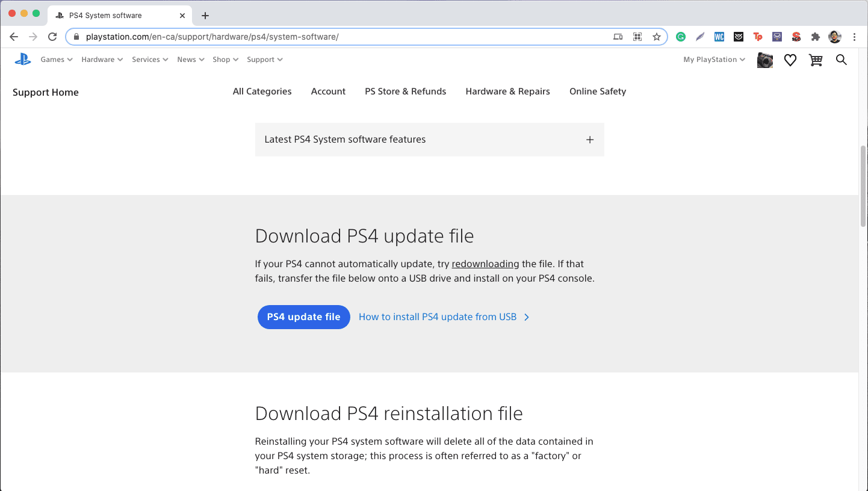Open the wishlist heart icon
Screen dimensions: 868x491
coord(790,60)
